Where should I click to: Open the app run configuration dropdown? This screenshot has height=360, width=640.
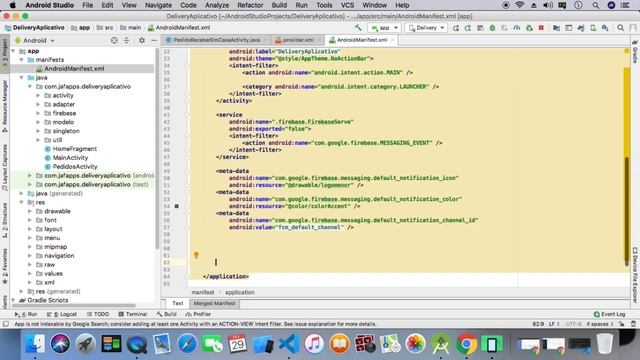coord(384,28)
